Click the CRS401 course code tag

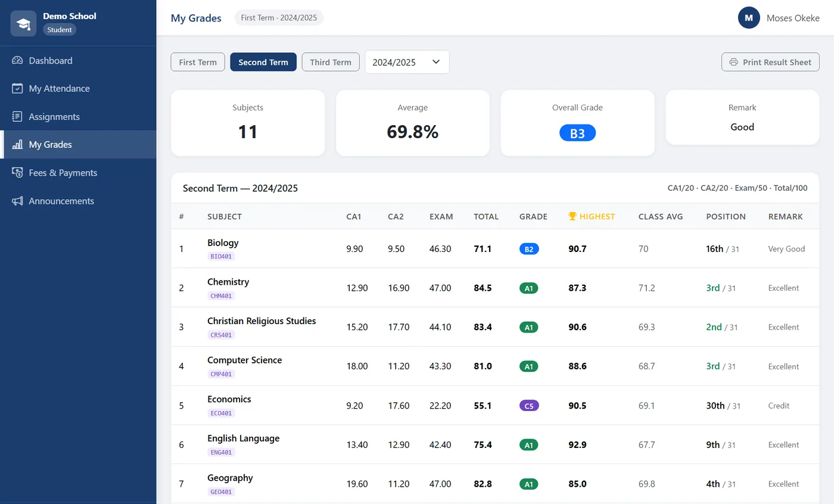221,335
